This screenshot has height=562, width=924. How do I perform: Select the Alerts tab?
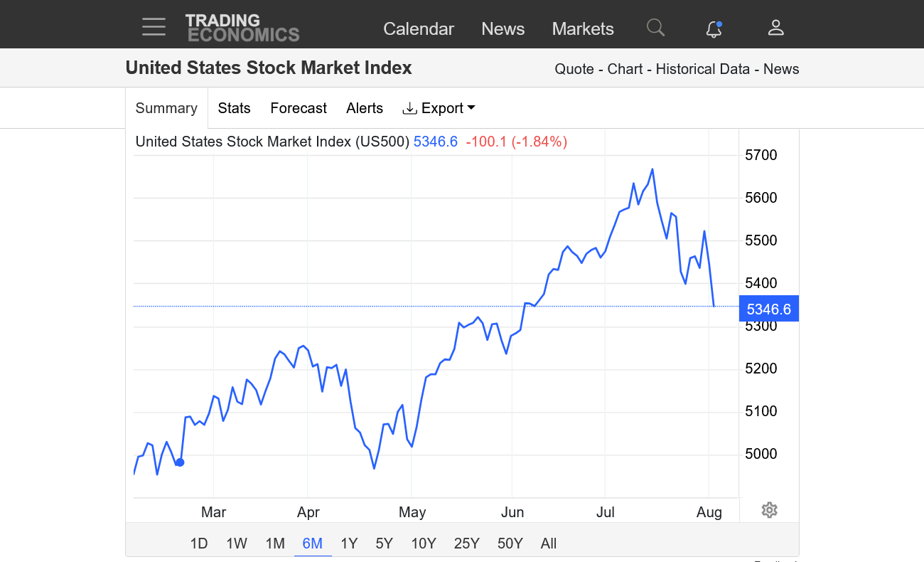click(365, 108)
